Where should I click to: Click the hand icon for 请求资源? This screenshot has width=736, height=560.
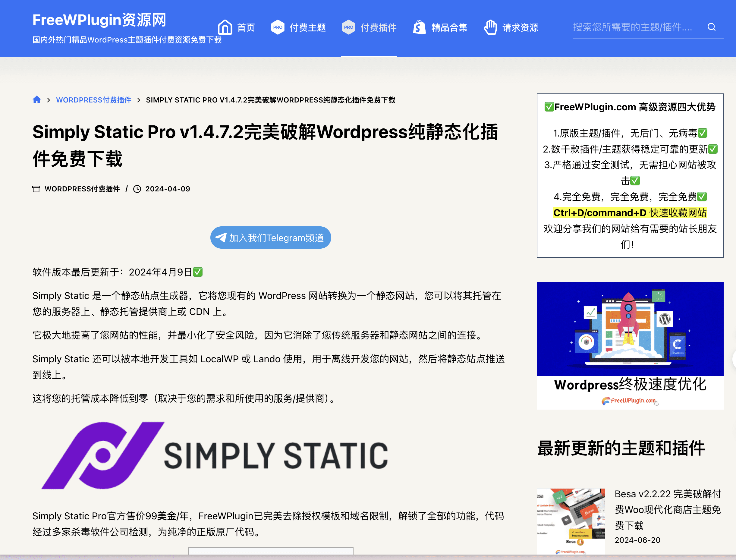coord(490,27)
